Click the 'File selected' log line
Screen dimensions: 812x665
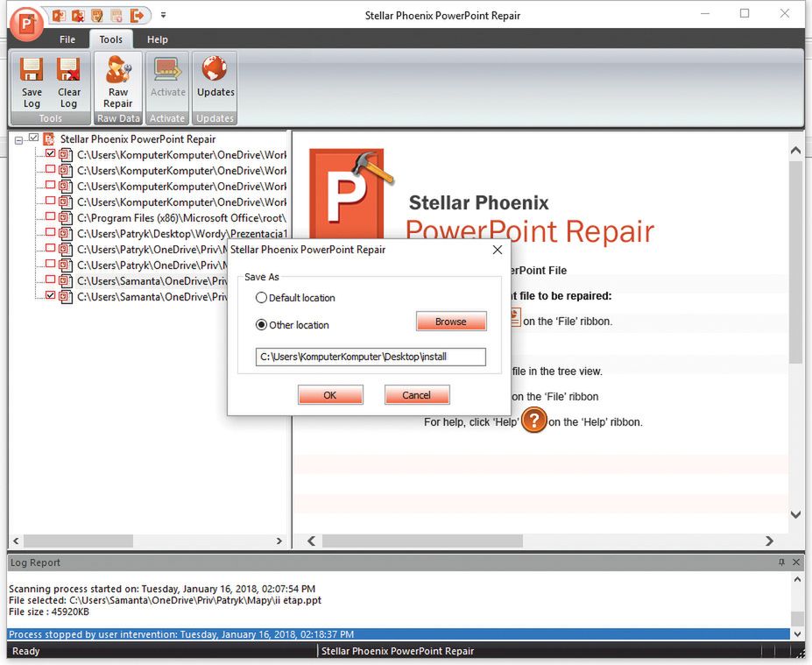[166, 600]
